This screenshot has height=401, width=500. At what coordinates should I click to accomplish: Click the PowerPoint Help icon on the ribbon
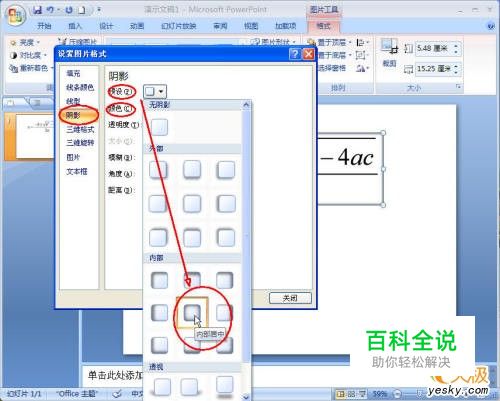point(491,26)
